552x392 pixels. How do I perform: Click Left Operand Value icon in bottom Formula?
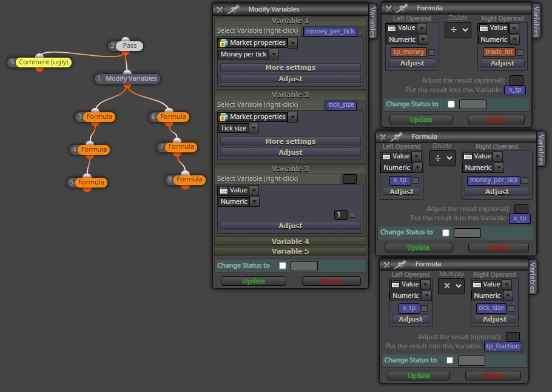pos(395,284)
